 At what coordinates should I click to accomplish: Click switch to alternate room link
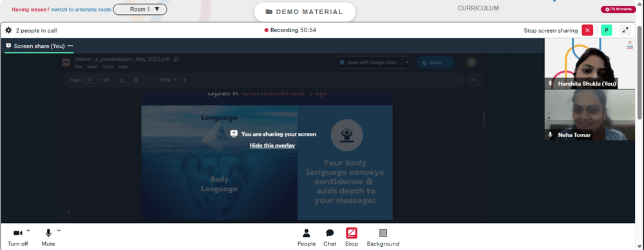pos(81,10)
